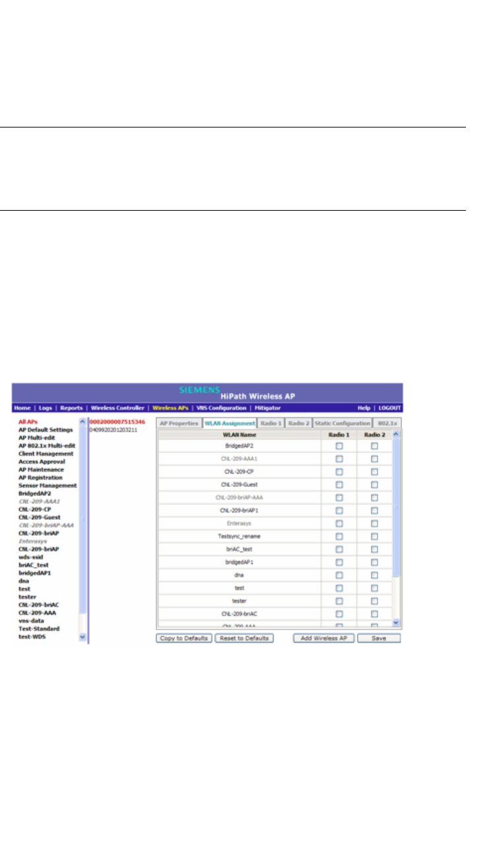Screen dimensions: 497x868
Task: Go to Home in top navigation
Action: [x=22, y=408]
